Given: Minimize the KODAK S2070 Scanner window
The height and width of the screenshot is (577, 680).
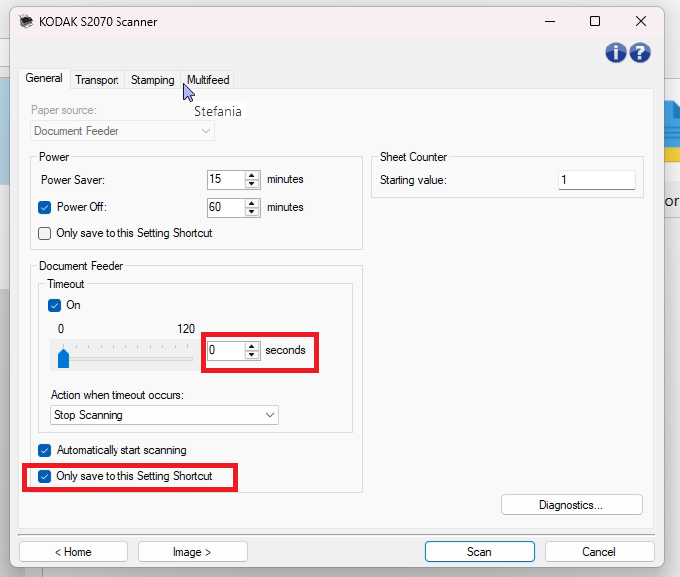Looking at the screenshot, I should (550, 21).
